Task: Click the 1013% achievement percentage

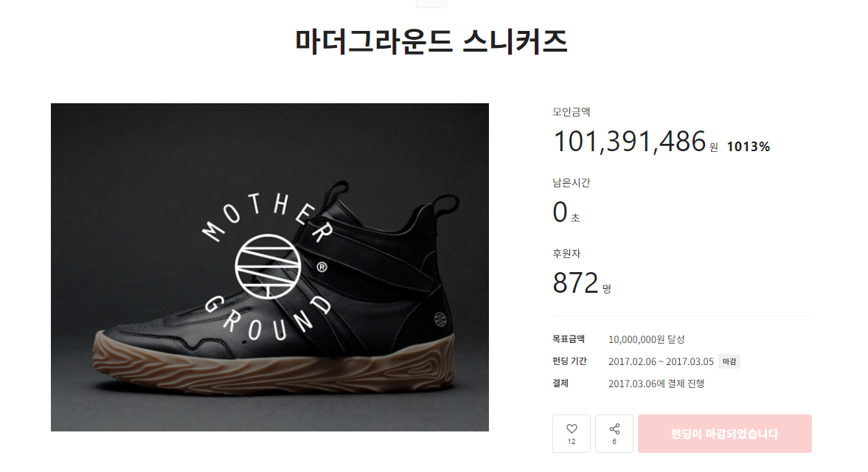Action: click(748, 147)
